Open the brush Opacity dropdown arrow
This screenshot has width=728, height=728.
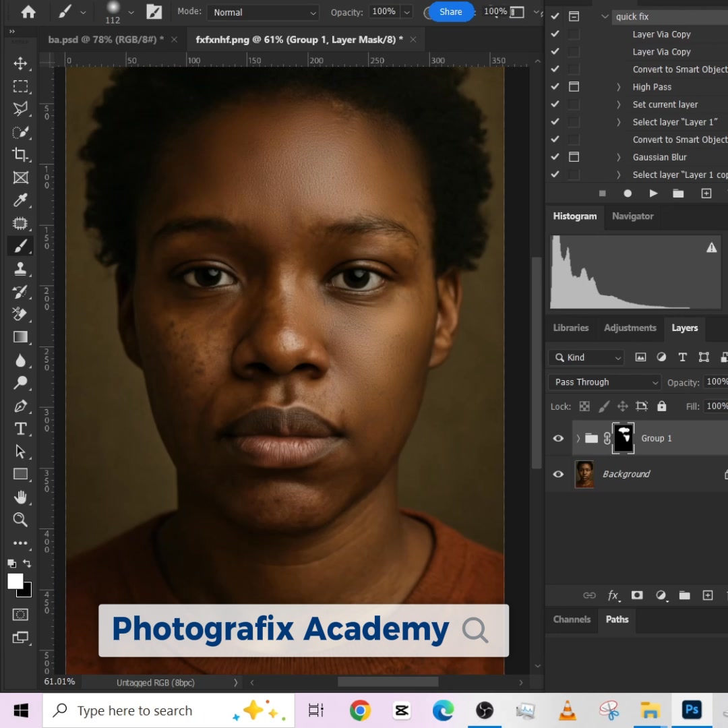[x=406, y=12]
